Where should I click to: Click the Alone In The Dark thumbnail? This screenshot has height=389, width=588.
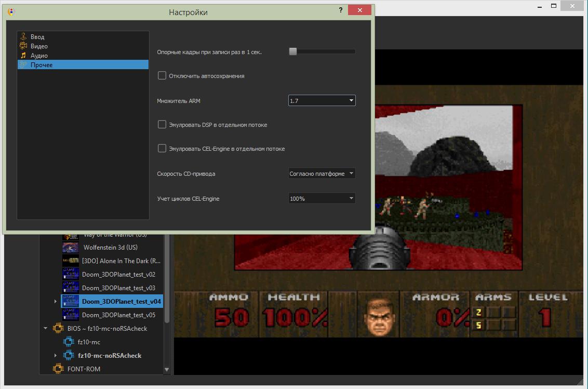tap(71, 261)
